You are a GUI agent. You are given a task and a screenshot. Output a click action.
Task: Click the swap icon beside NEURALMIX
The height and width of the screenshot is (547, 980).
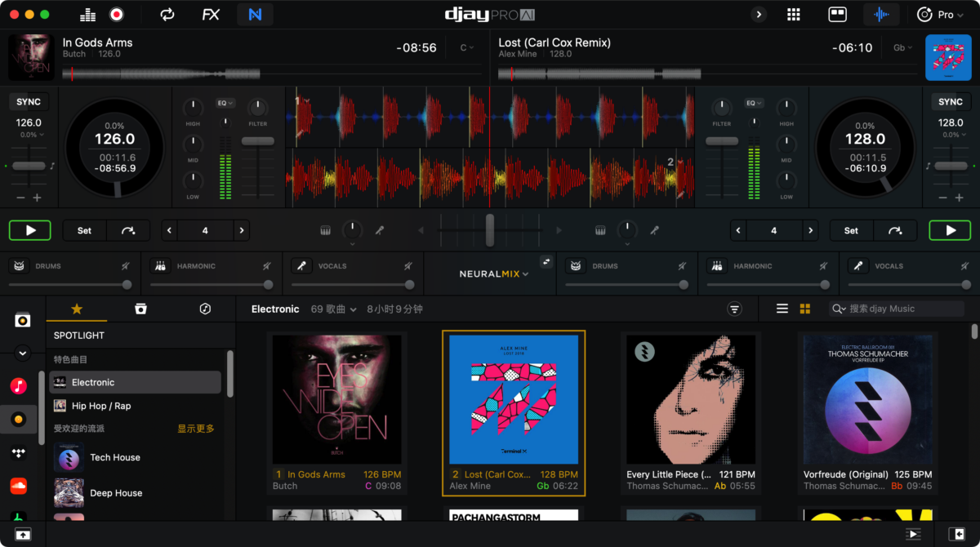point(546,261)
